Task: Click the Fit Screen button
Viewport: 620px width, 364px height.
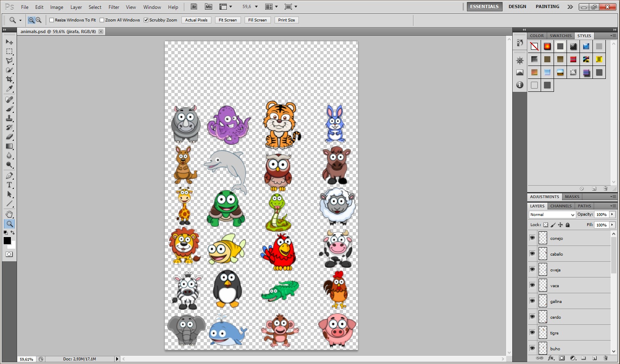Action: pos(228,20)
